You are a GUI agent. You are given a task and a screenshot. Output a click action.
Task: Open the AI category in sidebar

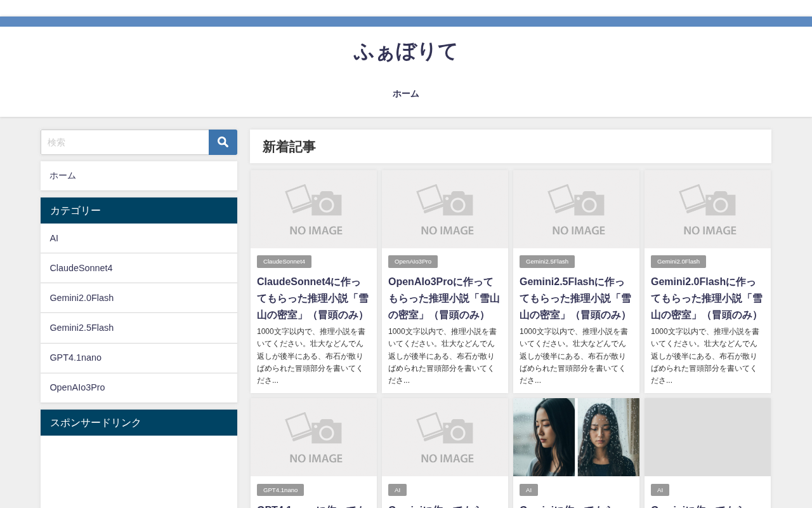coord(139,238)
